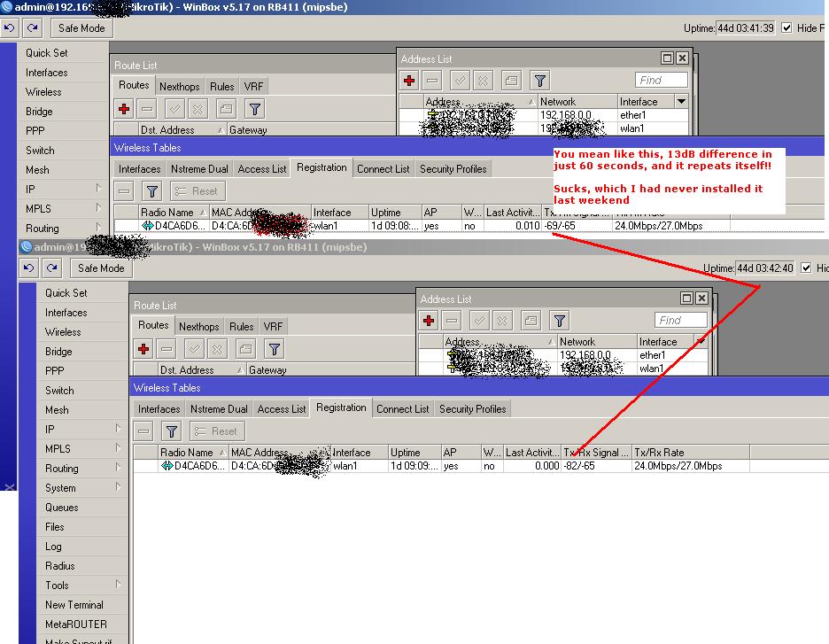This screenshot has width=829, height=644.
Task: Expand MPLS submenu in upper sidebar
Action: coord(98,208)
